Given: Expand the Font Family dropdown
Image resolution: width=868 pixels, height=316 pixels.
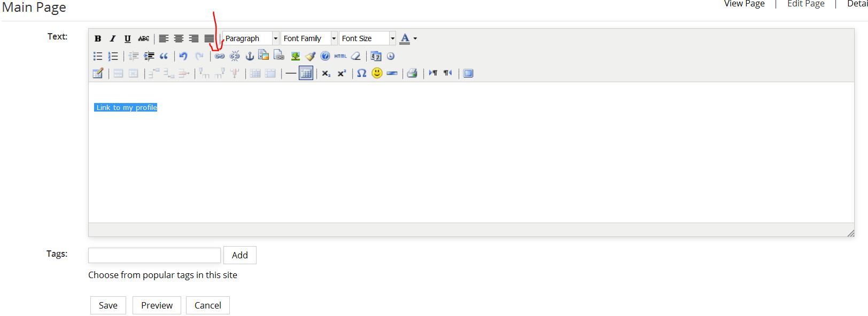Looking at the screenshot, I should pyautogui.click(x=309, y=38).
